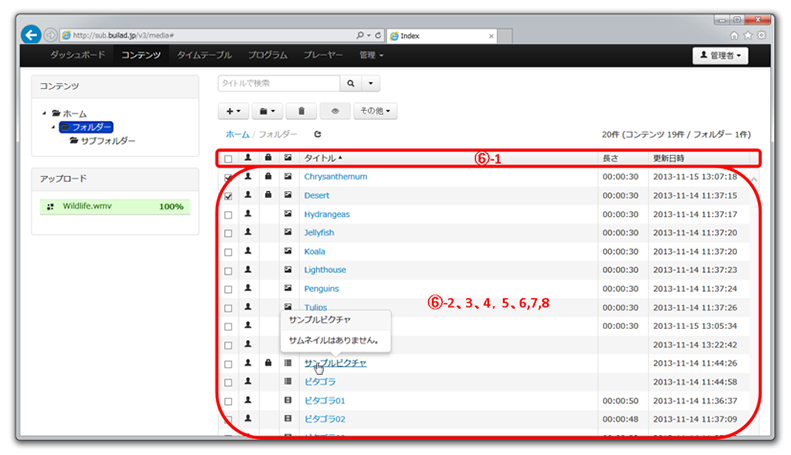This screenshot has height=455, width=791.
Task: Open the その他 dropdown menu
Action: pyautogui.click(x=375, y=111)
